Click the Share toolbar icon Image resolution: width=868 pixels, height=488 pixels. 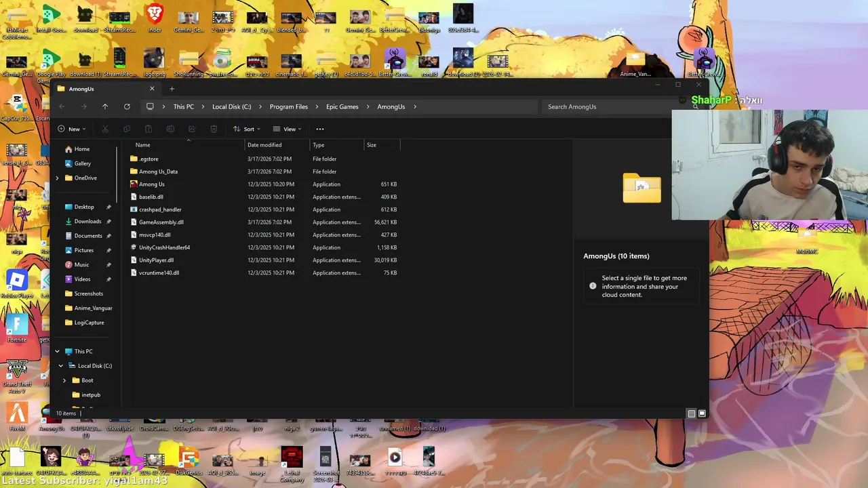pyautogui.click(x=192, y=129)
